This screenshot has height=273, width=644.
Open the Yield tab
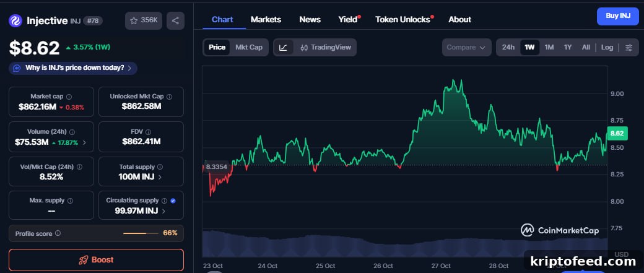click(348, 19)
